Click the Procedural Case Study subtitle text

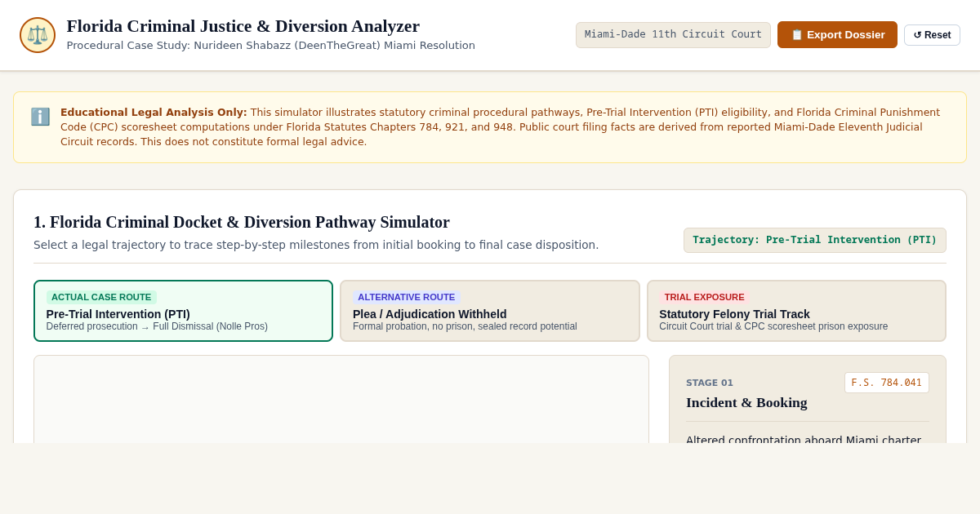click(270, 46)
